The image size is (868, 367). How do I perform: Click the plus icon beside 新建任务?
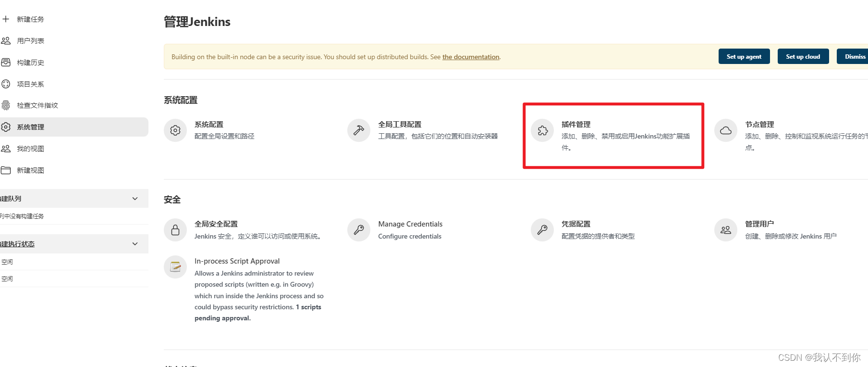[x=6, y=19]
